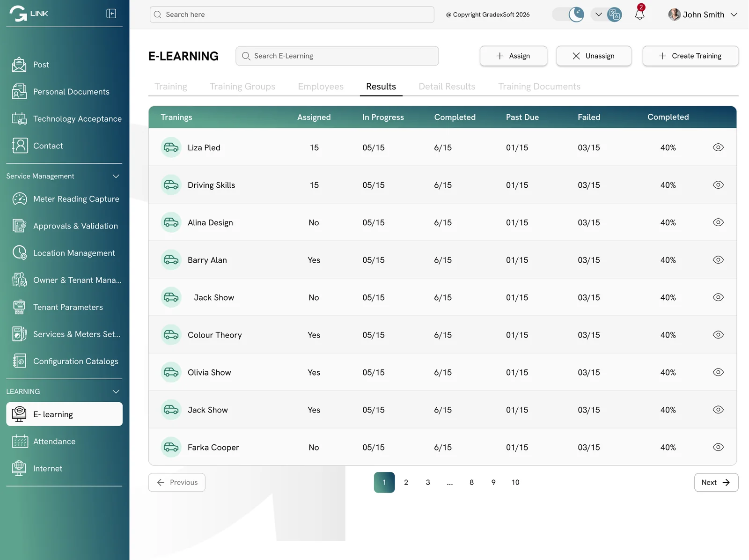Viewport: 749px width, 560px height.
Task: Go to the Next page
Action: (716, 482)
